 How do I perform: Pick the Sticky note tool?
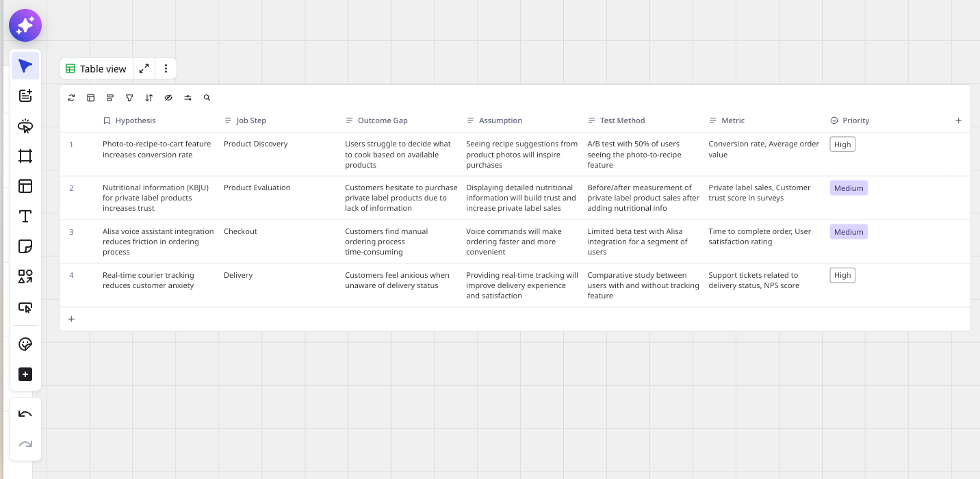[25, 246]
